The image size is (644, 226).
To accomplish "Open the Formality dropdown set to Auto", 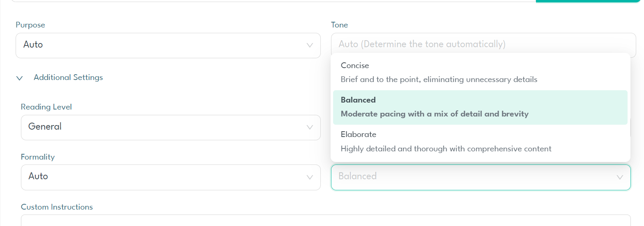I will coord(164,177).
